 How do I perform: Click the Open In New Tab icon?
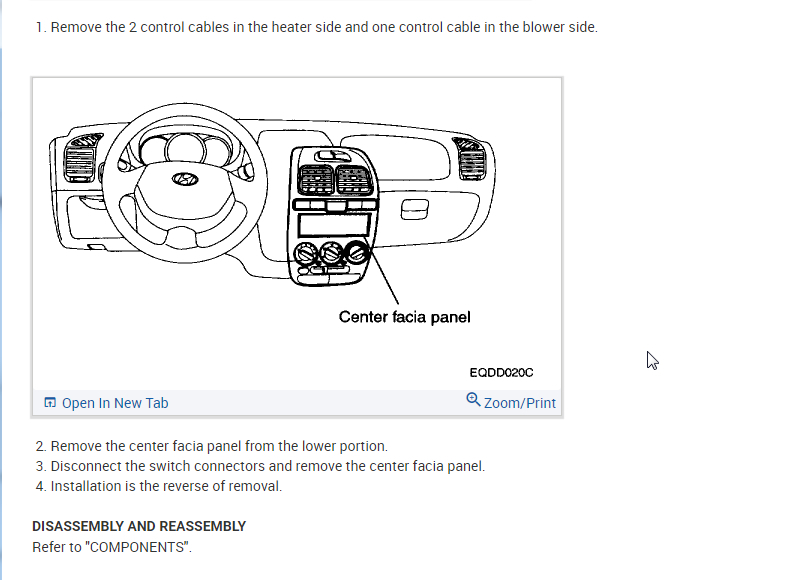tap(50, 403)
